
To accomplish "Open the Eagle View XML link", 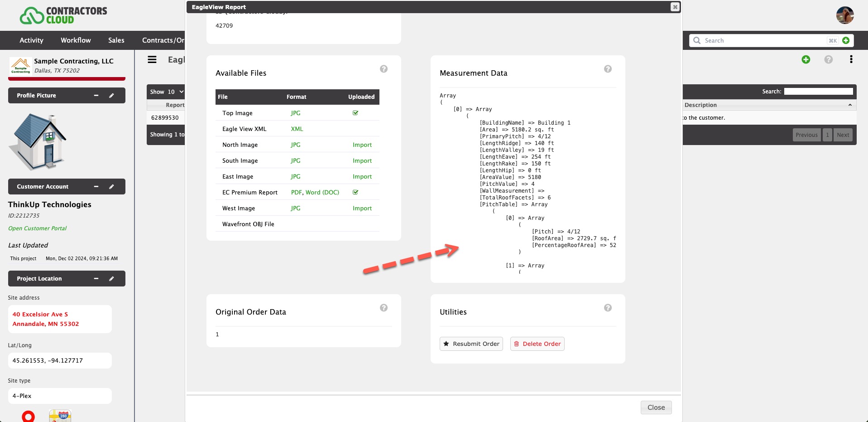I will (x=297, y=129).
